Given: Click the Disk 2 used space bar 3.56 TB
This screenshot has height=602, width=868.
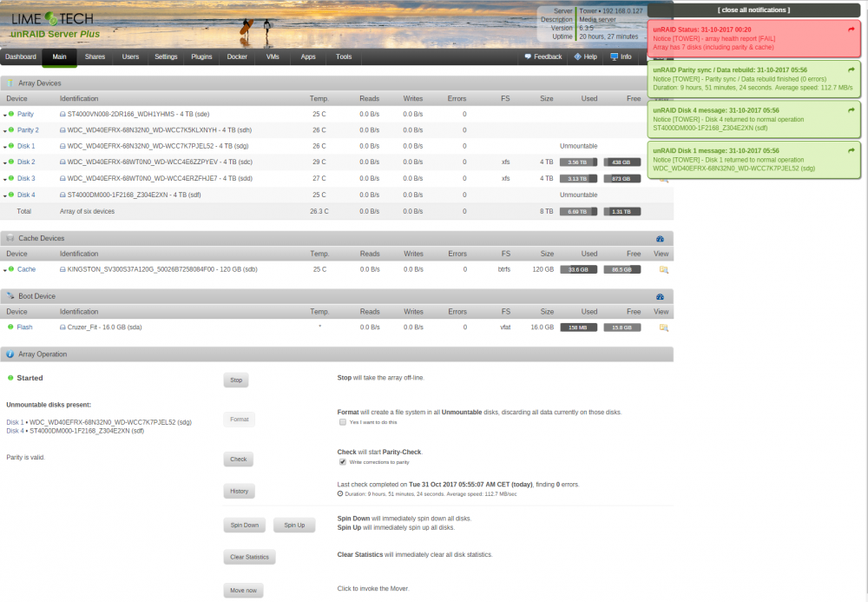Looking at the screenshot, I should point(578,162).
